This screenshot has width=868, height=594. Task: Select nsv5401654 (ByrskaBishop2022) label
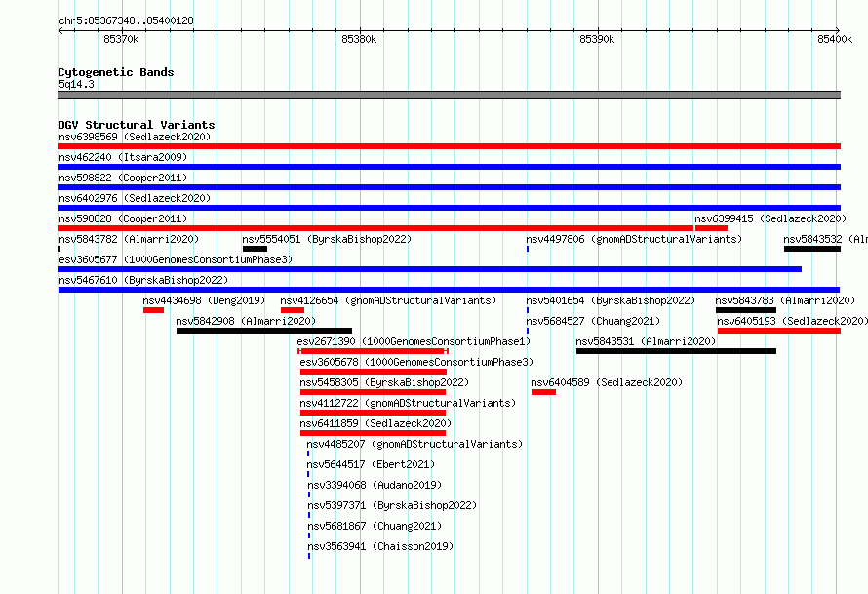pyautogui.click(x=611, y=300)
